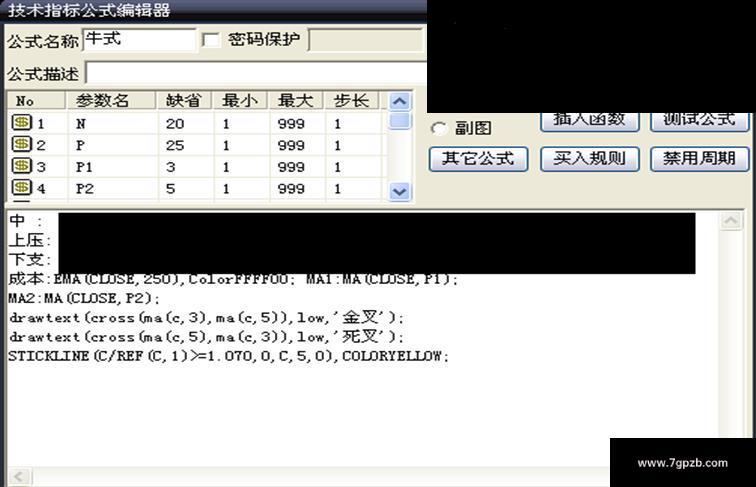Screen dimensions: 756x487
Task: Click the code editor scroll up arrow
Action: [x=731, y=221]
